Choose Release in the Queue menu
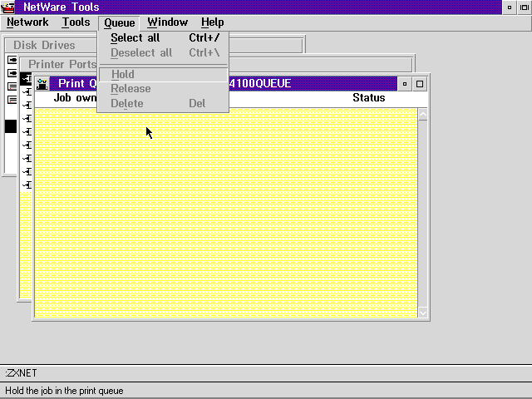Viewport: 532px width, 399px height. click(163, 89)
